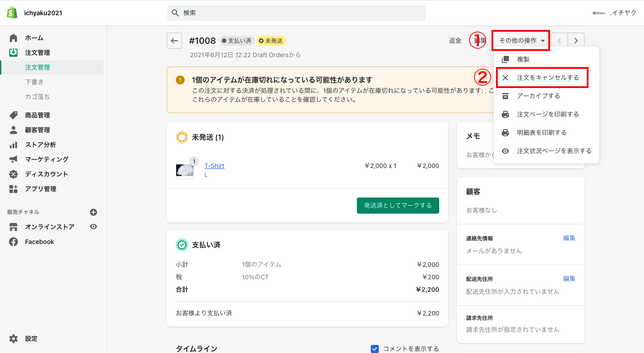Open the T-Shirt product link
Image resolution: width=644 pixels, height=353 pixels.
point(214,166)
